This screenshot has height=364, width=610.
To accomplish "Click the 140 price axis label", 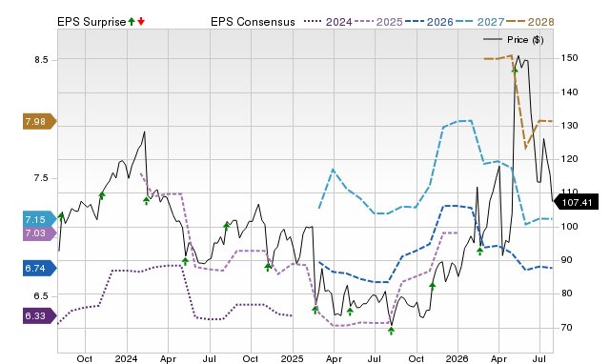I will point(569,92).
